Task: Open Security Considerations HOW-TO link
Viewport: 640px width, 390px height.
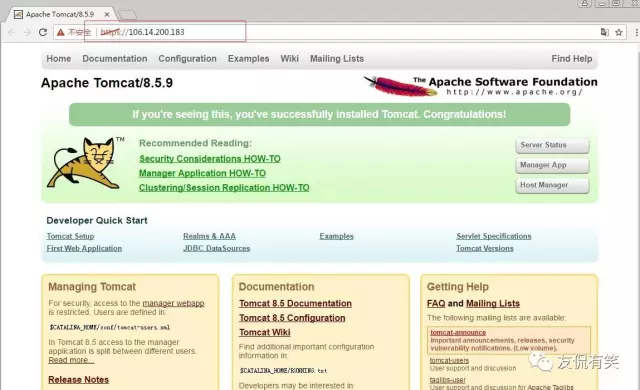Action: pos(210,159)
